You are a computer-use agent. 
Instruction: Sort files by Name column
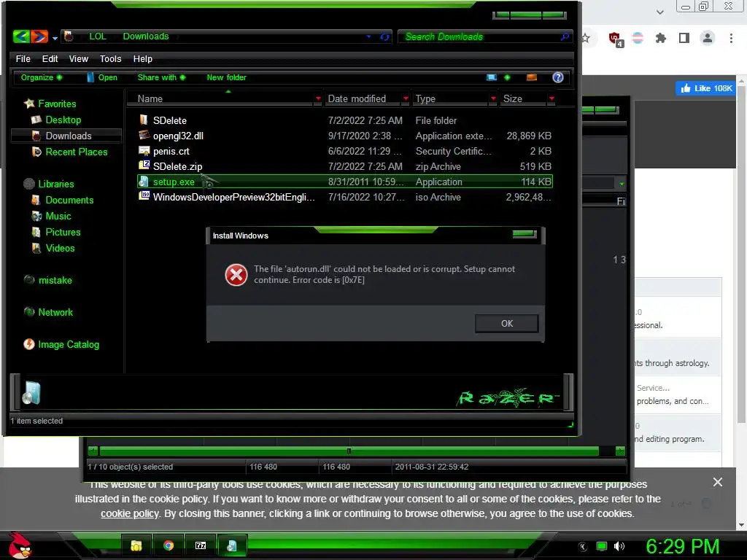(x=150, y=98)
